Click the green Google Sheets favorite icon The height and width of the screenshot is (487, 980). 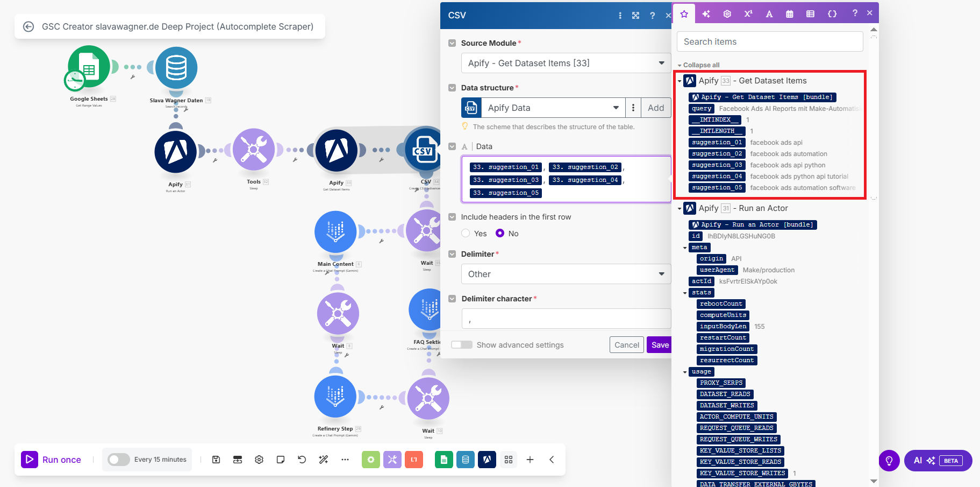click(x=444, y=460)
